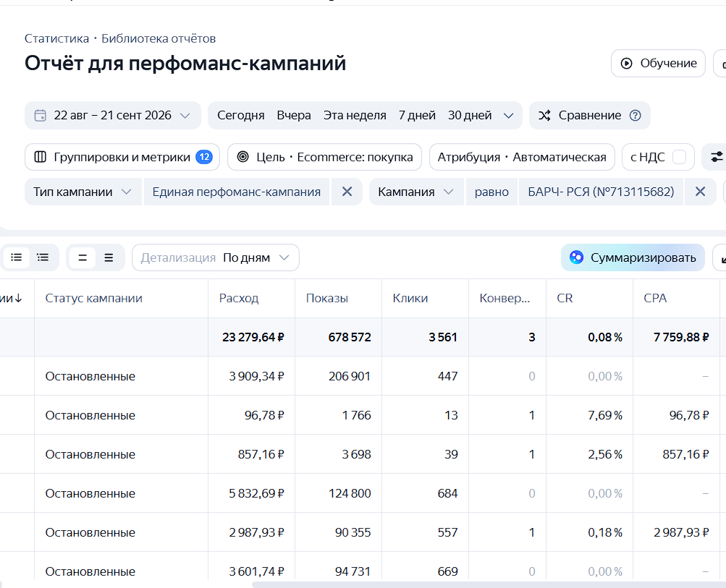The image size is (726, 588).
Task: Toggle the с НДС checkbox
Action: 679,157
